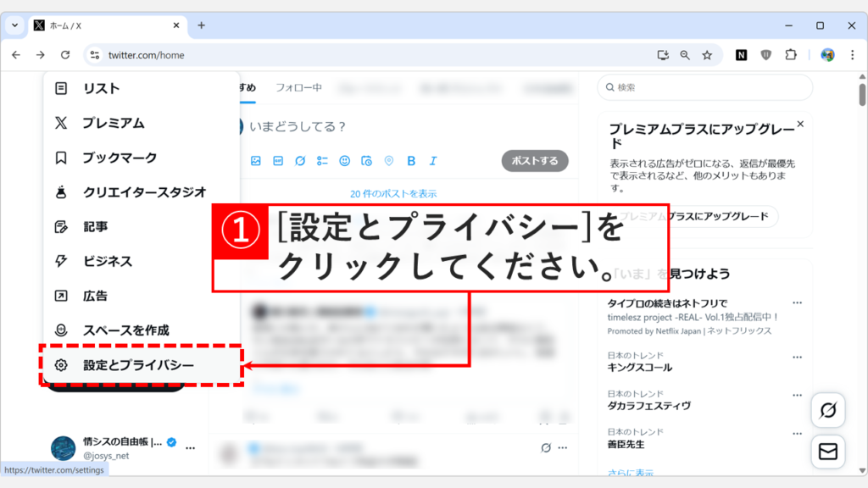Add a location tag to the post
Image resolution: width=868 pixels, height=488 pixels.
click(388, 160)
